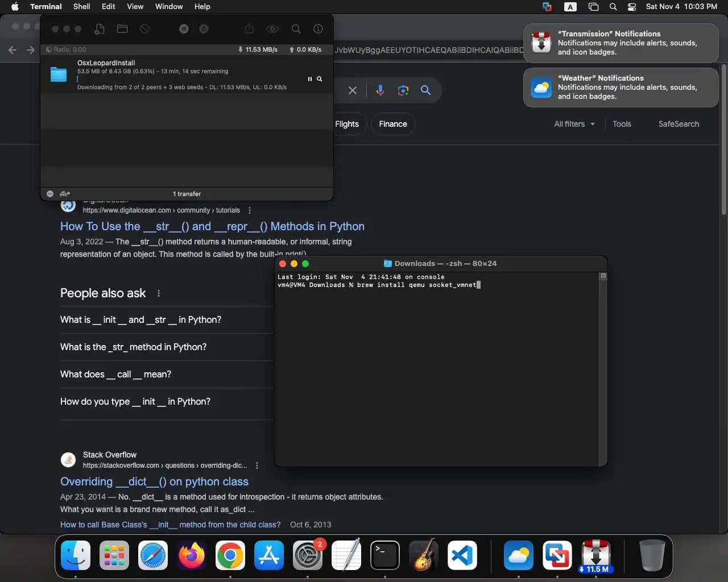Open 'How to call Base Class's __init__' link
Viewport: 728px width, 582px height.
point(171,525)
